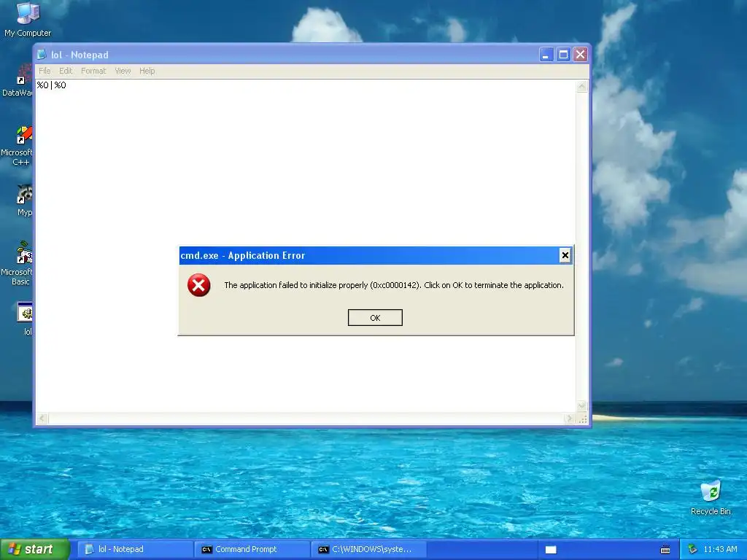This screenshot has width=747, height=560.
Task: Click the Notepad resize grip corner
Action: point(582,419)
